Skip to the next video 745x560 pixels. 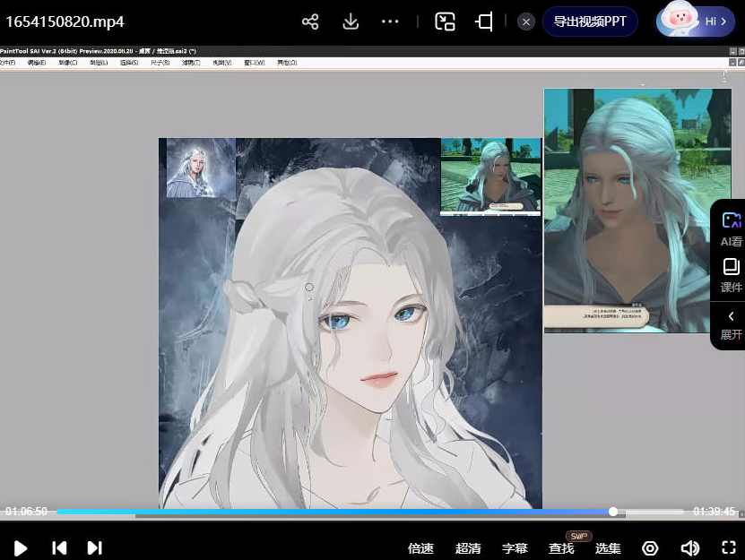tap(94, 547)
